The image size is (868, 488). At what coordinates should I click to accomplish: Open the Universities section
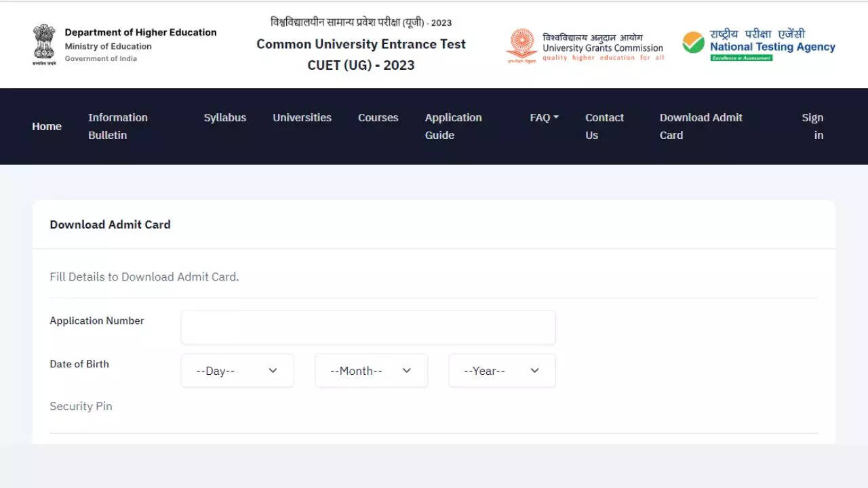pyautogui.click(x=302, y=117)
